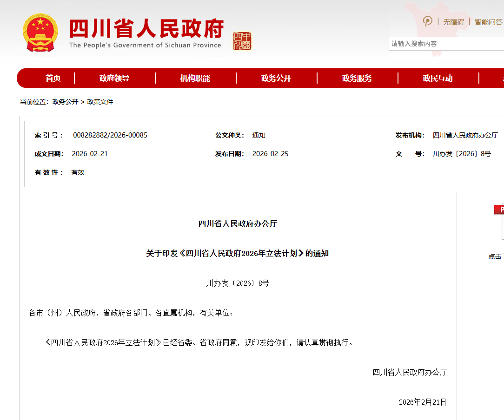Open 政民互动 navigation item

(x=438, y=78)
